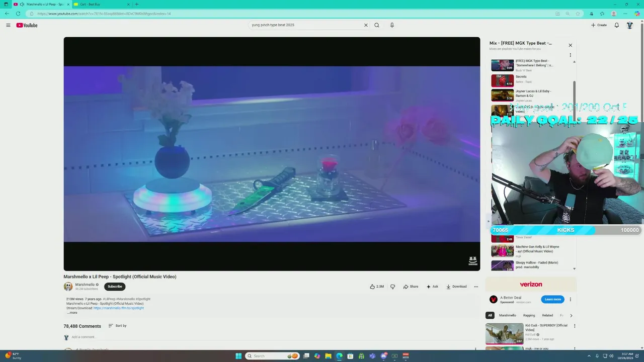Open options for Kid Cudi SUPERBOY video
Viewport: 644px width, 362px height.
pyautogui.click(x=575, y=326)
